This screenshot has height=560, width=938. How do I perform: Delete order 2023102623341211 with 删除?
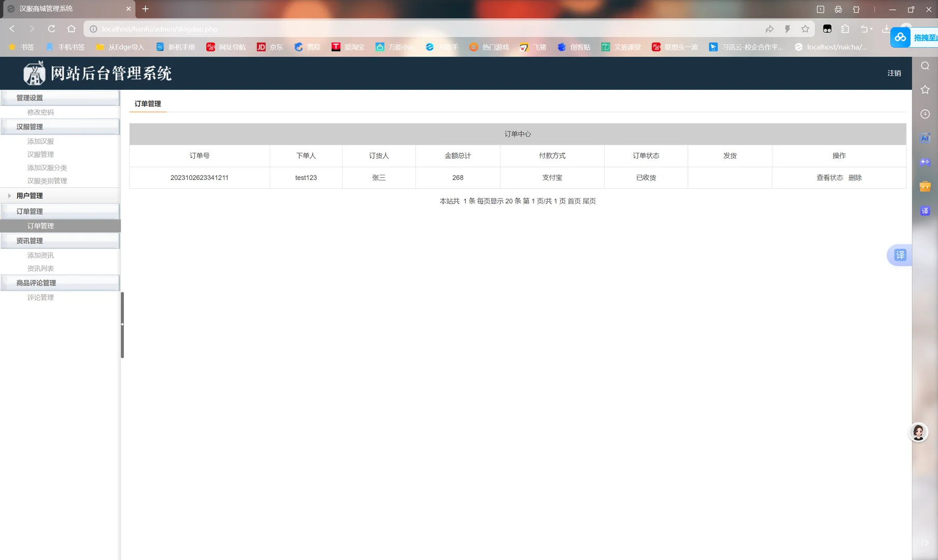pos(855,177)
